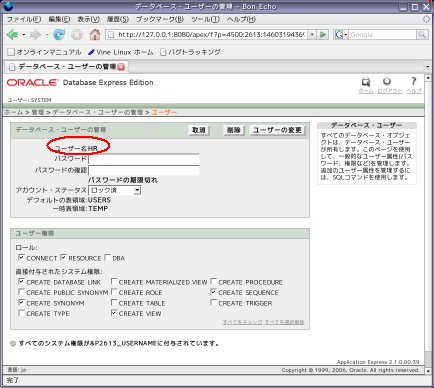The width and height of the screenshot is (434, 388).
Task: Open the オンラインマニュアル bookmark
Action: pyautogui.click(x=44, y=52)
